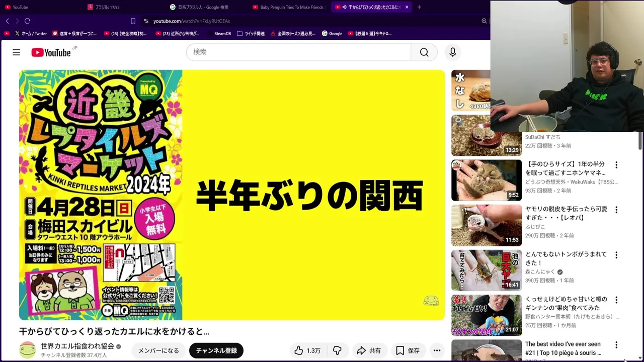Open title くっせぇけどめちゃ甘いと噂の
Screen dimensions: 644x362
(x=566, y=303)
